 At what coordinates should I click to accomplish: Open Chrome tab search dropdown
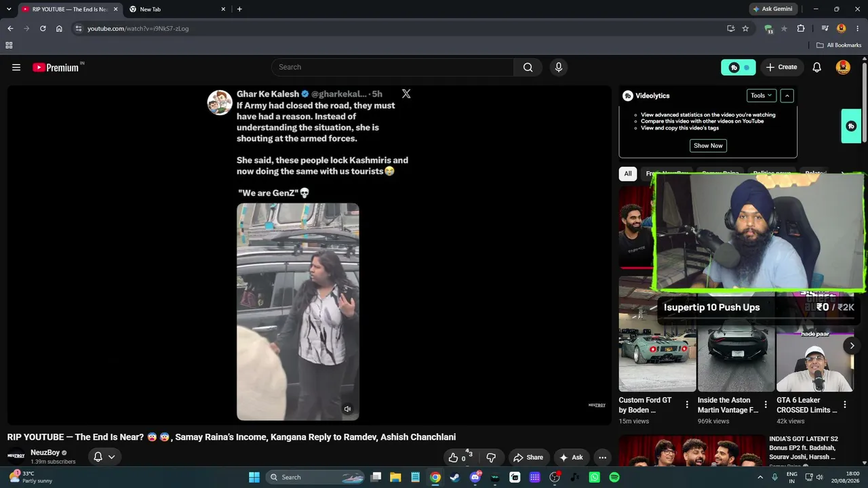pyautogui.click(x=9, y=9)
